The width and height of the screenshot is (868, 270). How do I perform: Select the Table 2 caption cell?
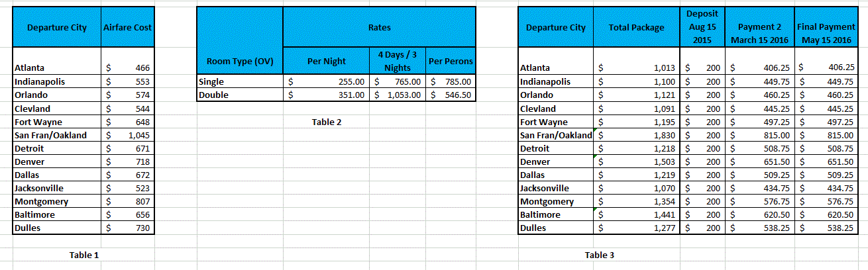[x=327, y=122]
